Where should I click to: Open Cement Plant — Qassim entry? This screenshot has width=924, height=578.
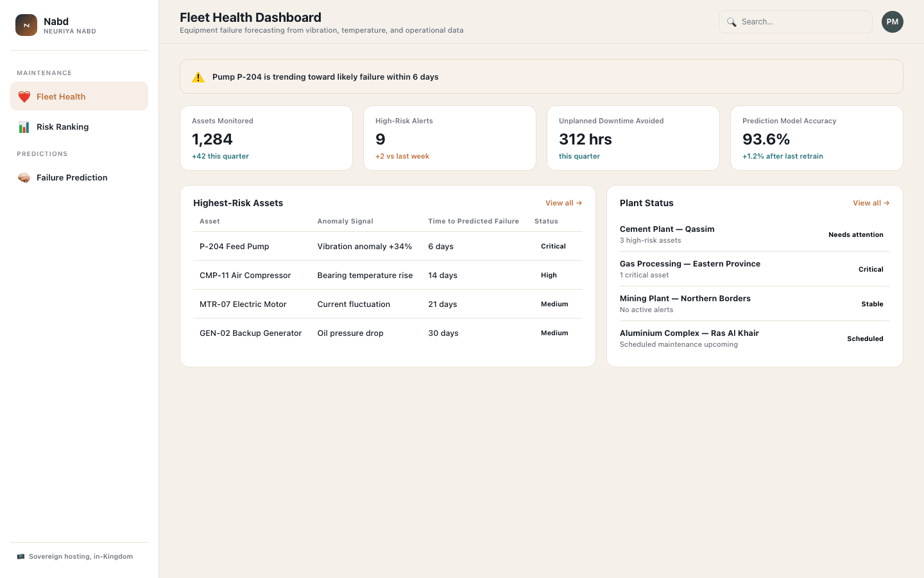point(755,234)
